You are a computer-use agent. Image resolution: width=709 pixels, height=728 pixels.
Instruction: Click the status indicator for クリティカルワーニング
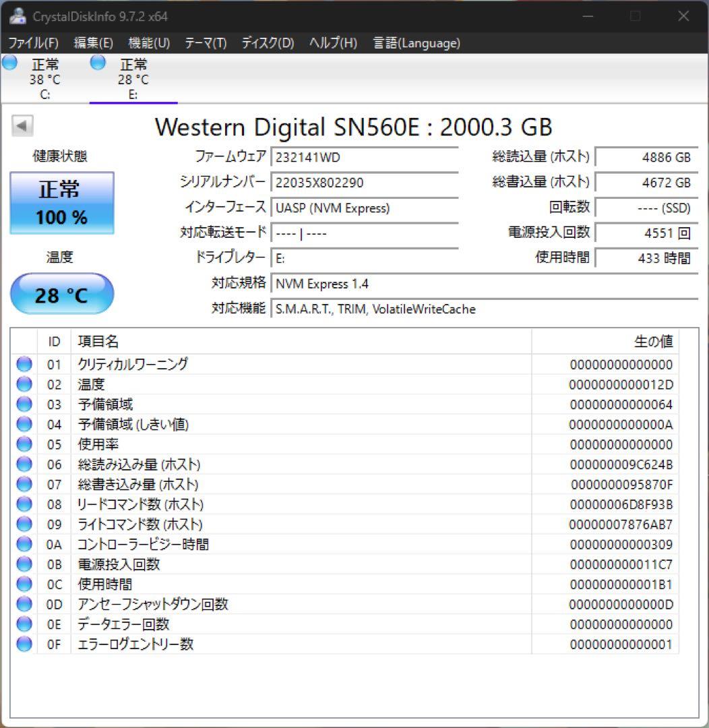point(24,364)
